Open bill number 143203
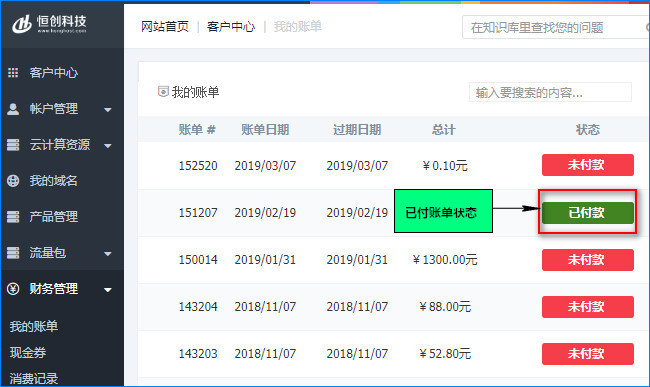The width and height of the screenshot is (650, 387). click(198, 354)
